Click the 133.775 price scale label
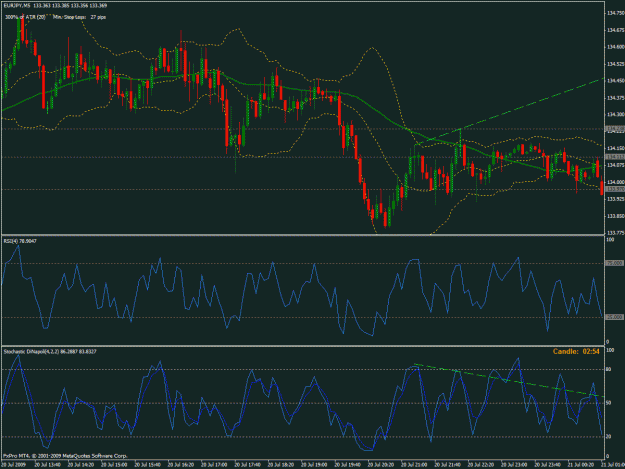 coord(615,233)
